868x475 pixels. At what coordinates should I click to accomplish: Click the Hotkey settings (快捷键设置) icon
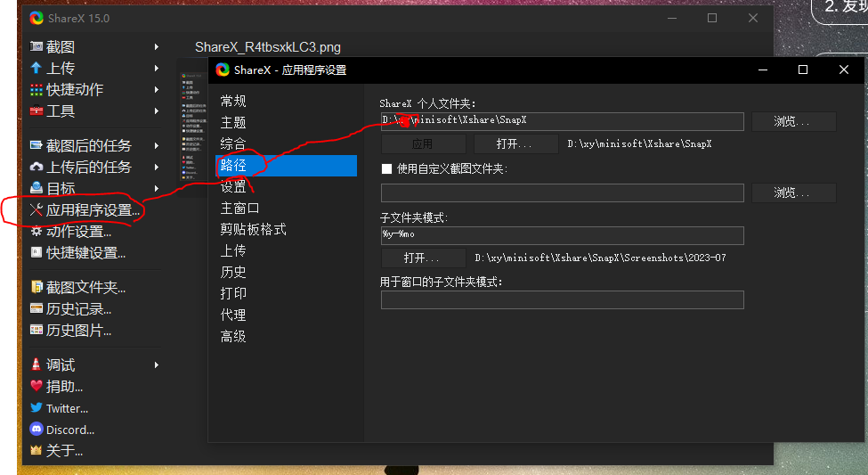coord(36,252)
